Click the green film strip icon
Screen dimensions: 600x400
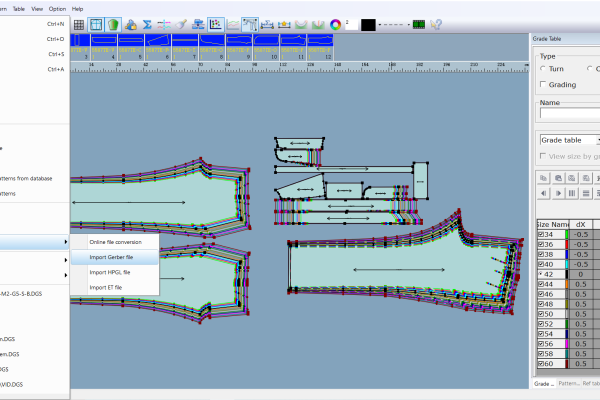419,25
